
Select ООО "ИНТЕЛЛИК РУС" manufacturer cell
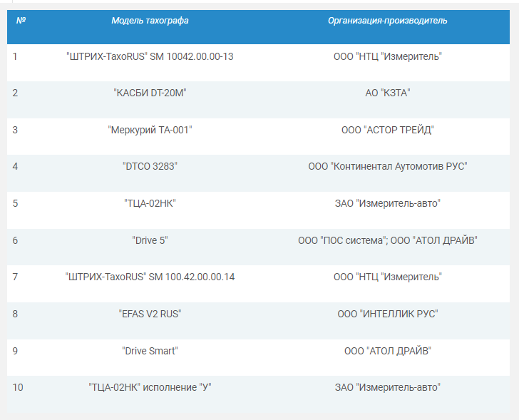[387, 314]
